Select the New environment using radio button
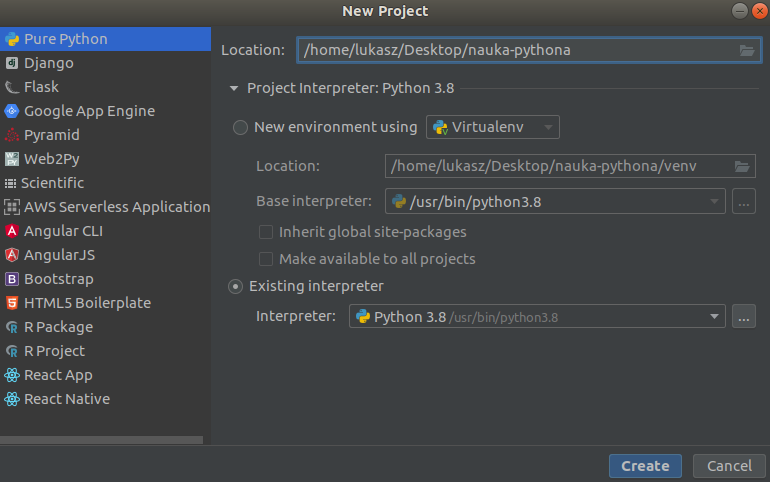Viewport: 770px width, 482px height. (x=240, y=128)
